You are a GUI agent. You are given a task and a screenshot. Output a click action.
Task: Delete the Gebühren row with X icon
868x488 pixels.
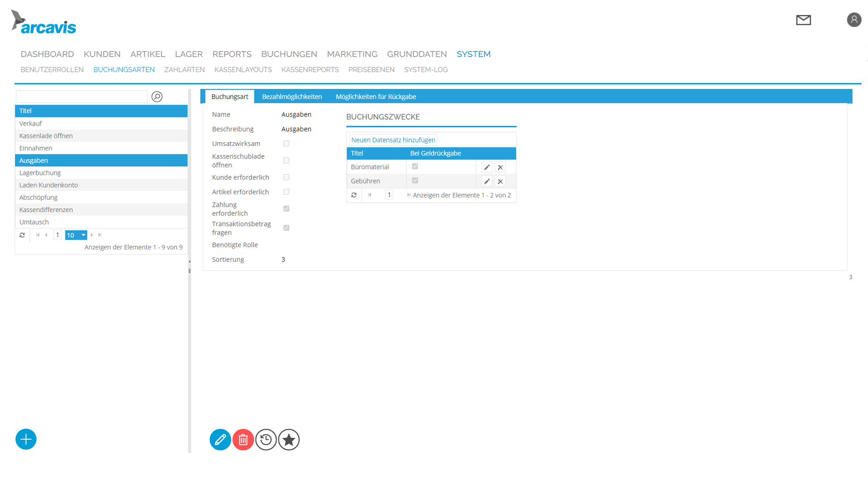(500, 181)
